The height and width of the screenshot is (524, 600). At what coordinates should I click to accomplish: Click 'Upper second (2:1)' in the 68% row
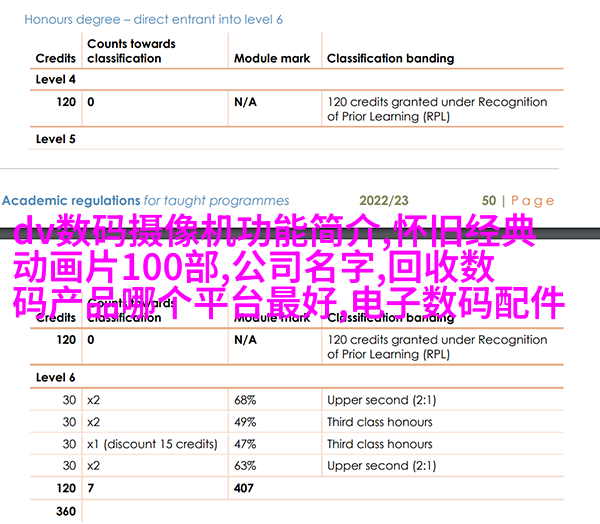point(382,400)
